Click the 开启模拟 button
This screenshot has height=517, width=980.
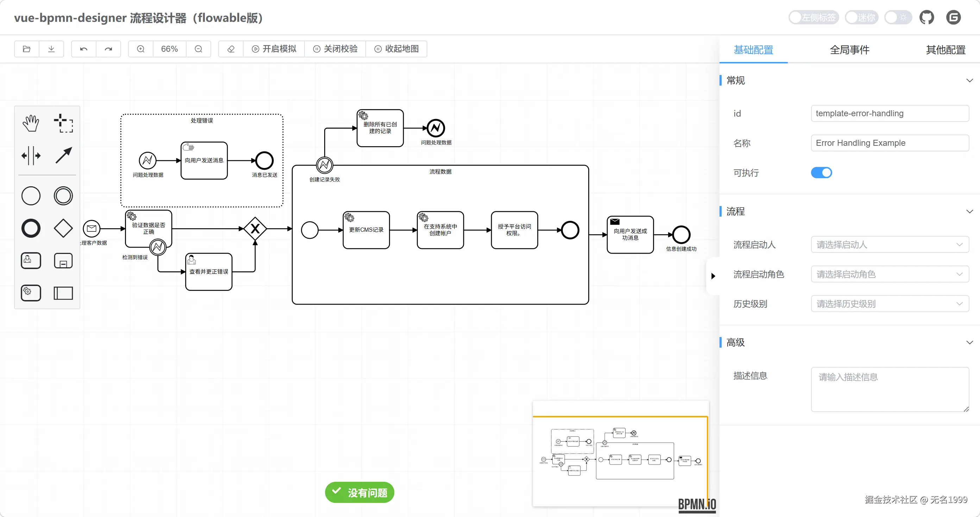pos(274,49)
